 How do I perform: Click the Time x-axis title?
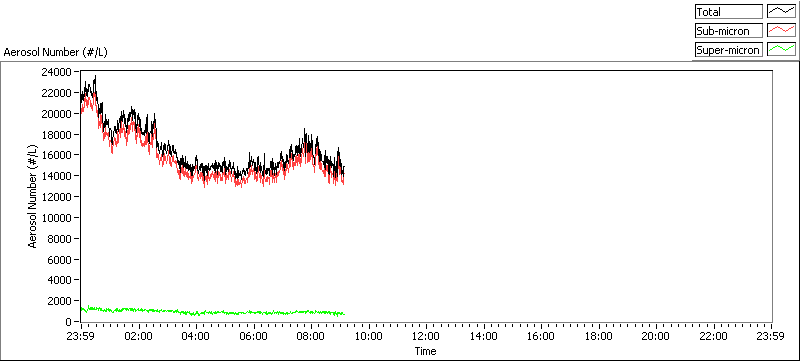pyautogui.click(x=426, y=351)
